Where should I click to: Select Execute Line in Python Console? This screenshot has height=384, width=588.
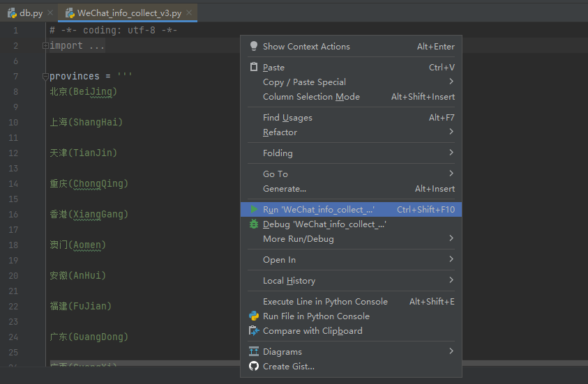coord(325,302)
